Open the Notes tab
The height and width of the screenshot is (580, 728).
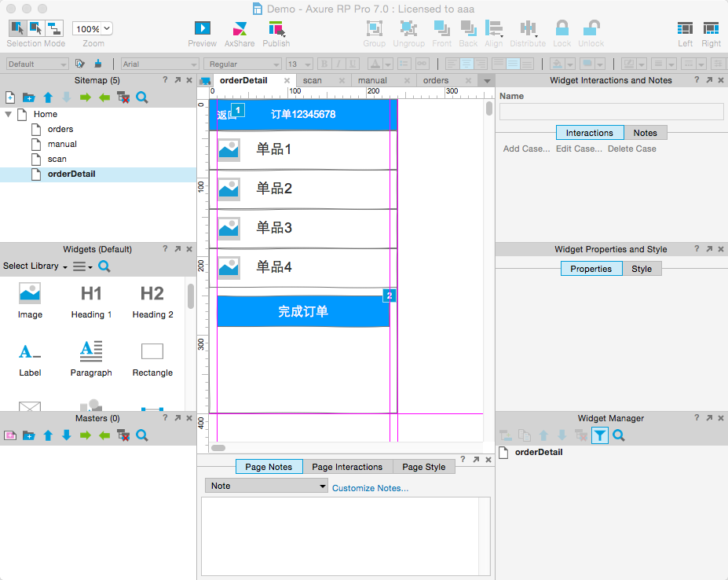coord(646,133)
